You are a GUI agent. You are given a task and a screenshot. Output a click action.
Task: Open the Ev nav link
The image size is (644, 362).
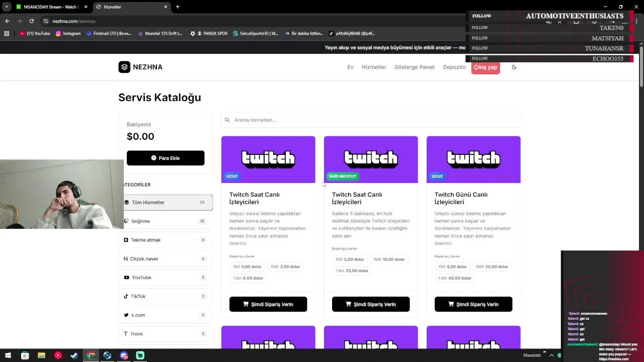(350, 67)
